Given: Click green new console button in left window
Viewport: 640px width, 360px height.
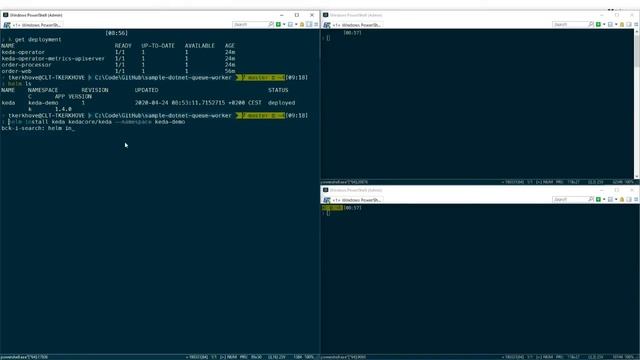Looking at the screenshot, I should [278, 24].
